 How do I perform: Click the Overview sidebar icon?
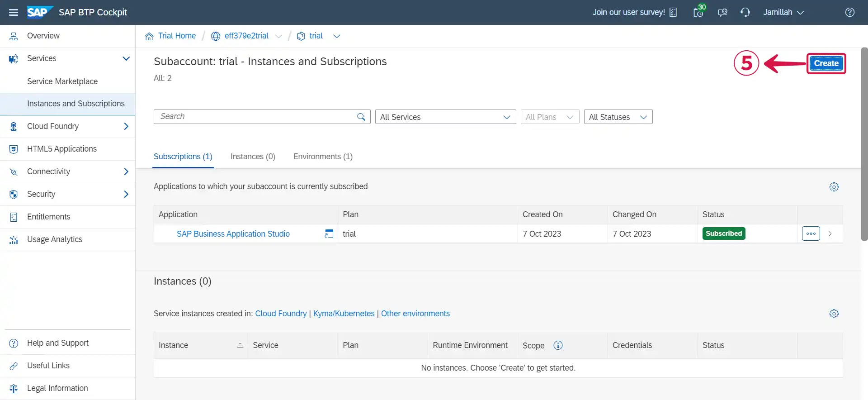click(14, 36)
